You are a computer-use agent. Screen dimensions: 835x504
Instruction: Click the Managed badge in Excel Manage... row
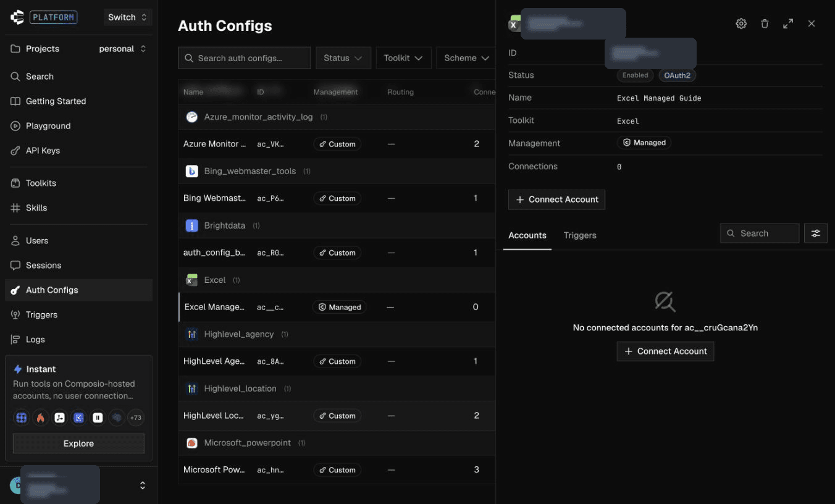[340, 307]
